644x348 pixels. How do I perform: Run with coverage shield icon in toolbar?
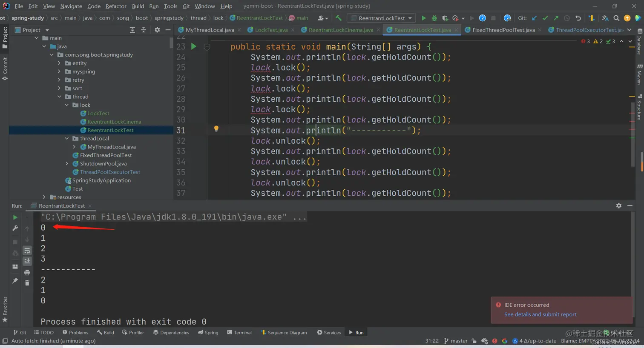[445, 18]
